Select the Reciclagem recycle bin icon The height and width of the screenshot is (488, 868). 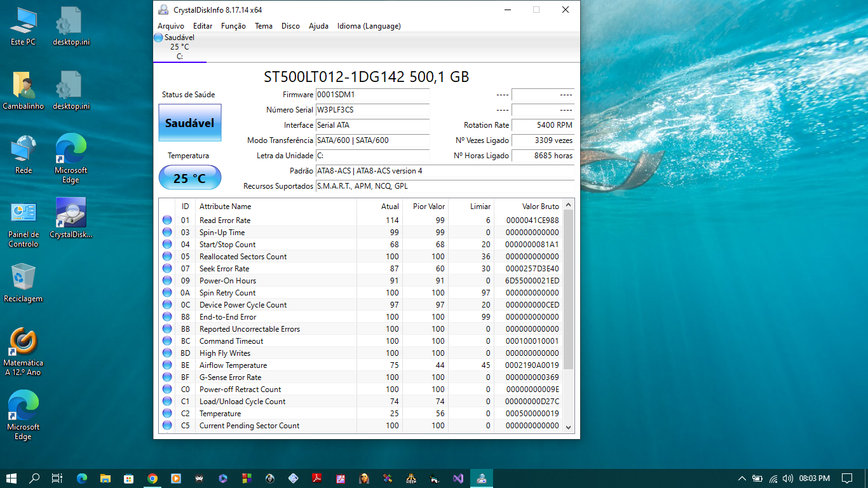[24, 283]
